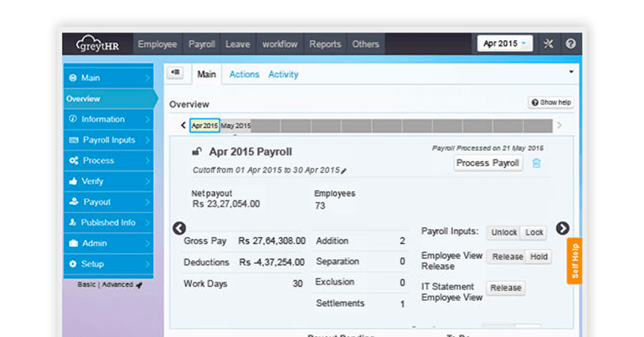Switch to Advanced mode link

coord(118,284)
